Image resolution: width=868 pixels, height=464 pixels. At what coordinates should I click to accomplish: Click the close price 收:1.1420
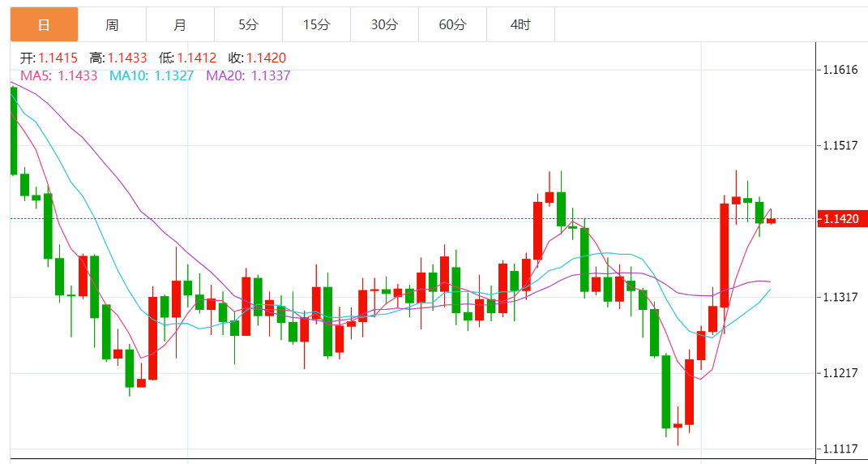(x=257, y=58)
